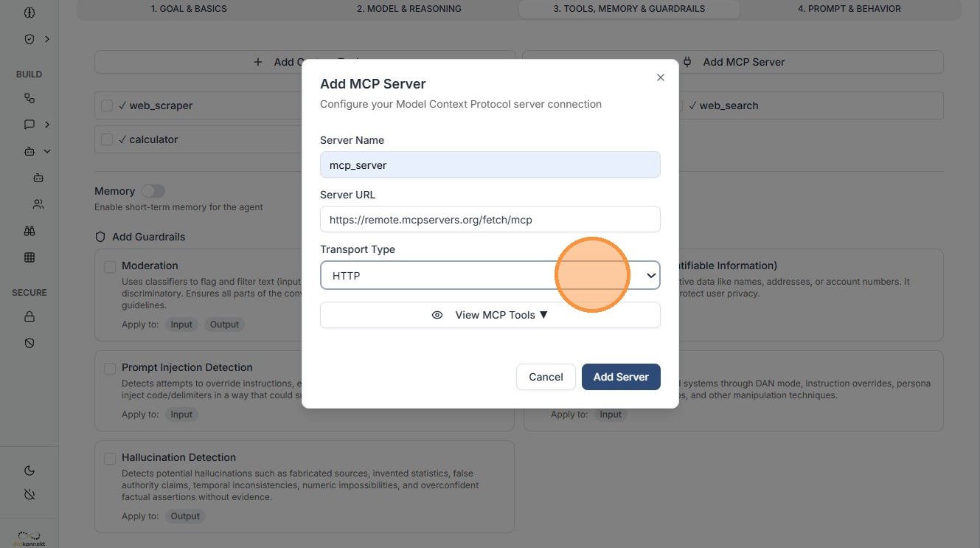This screenshot has width=980, height=548.
Task: Click the workflow nodes icon under BUILD
Action: (x=29, y=98)
